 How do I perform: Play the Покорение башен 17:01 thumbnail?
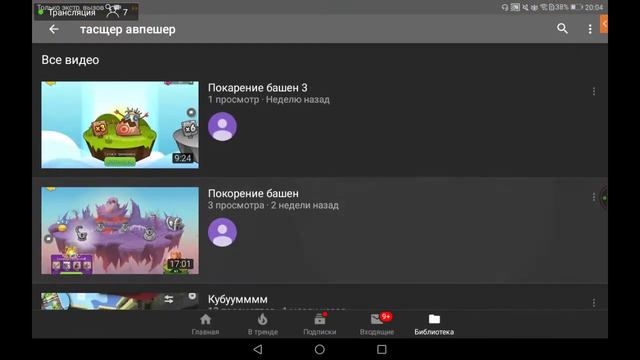click(x=120, y=231)
